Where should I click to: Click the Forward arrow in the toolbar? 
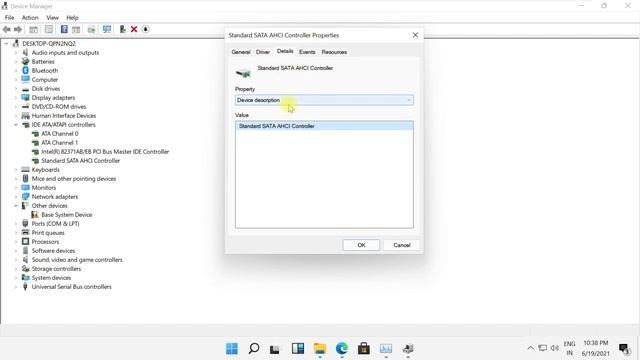pyautogui.click(x=18, y=29)
